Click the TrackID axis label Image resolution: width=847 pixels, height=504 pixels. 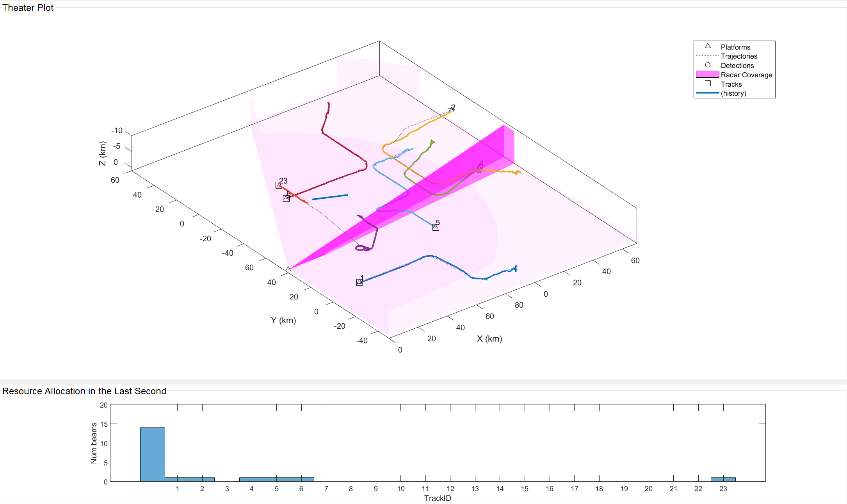tap(437, 498)
